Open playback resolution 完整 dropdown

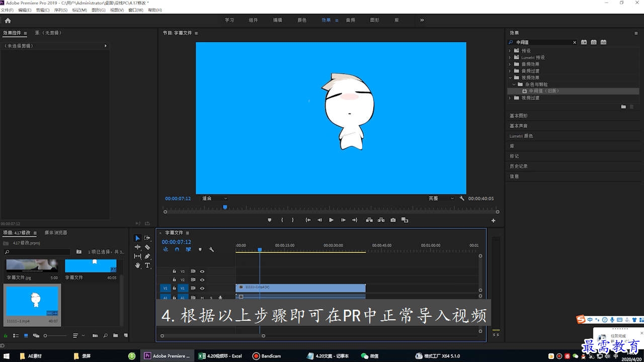441,199
